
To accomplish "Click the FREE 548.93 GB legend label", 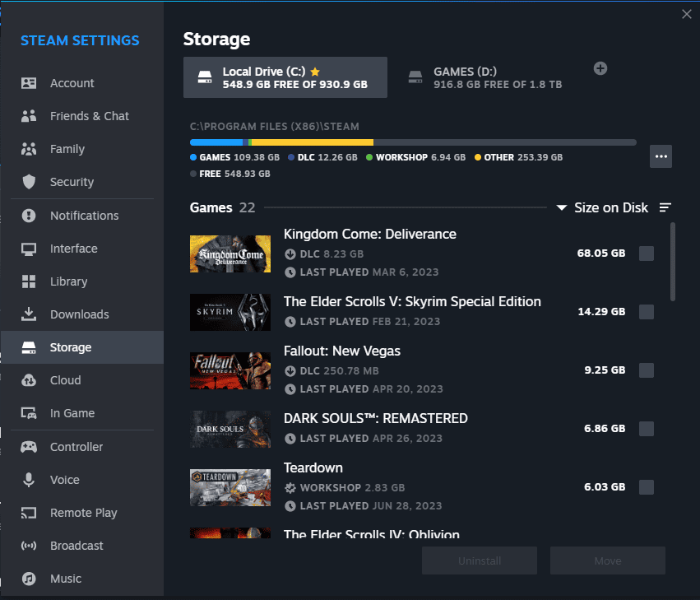I will [x=234, y=174].
